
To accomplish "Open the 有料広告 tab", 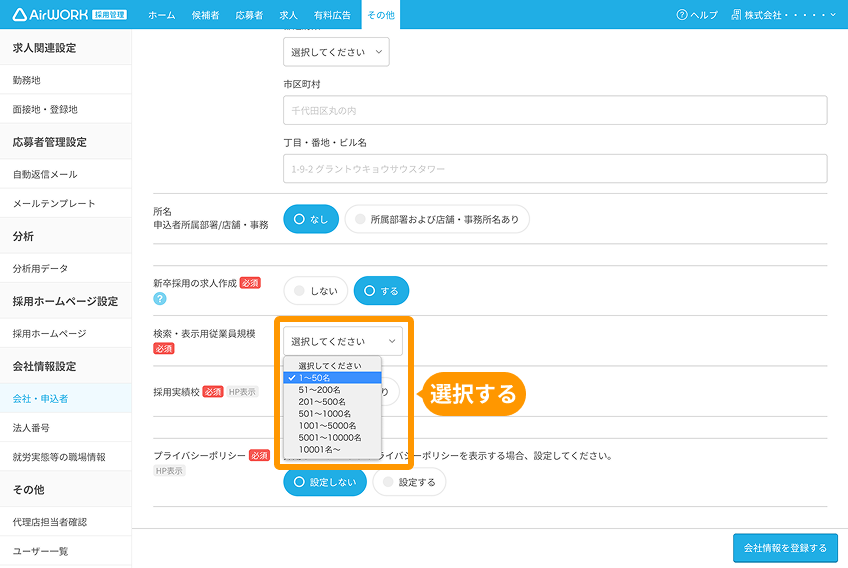I will pyautogui.click(x=332, y=15).
